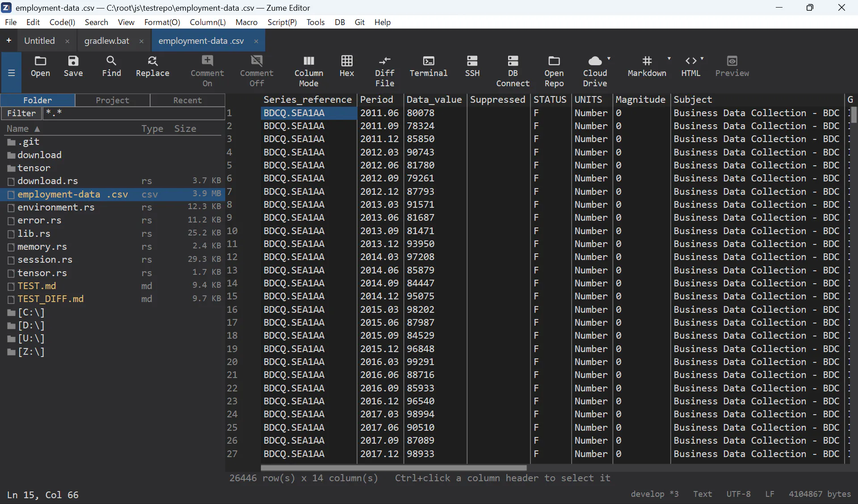
Task: Switch to the Project panel tab
Action: tap(112, 100)
